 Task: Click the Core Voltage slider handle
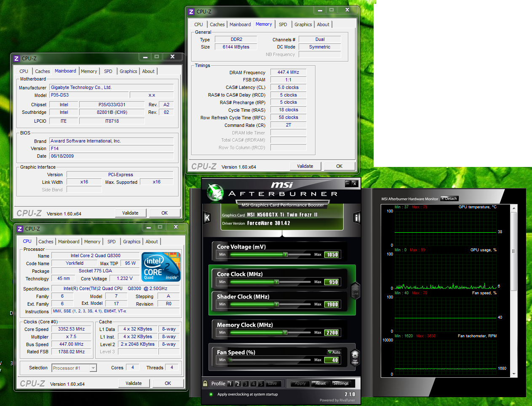click(285, 255)
